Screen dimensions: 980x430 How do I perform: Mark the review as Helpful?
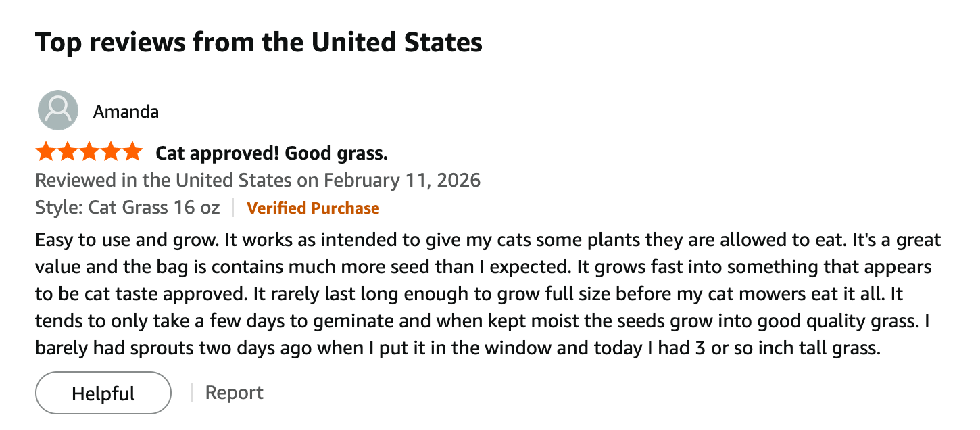[x=103, y=393]
